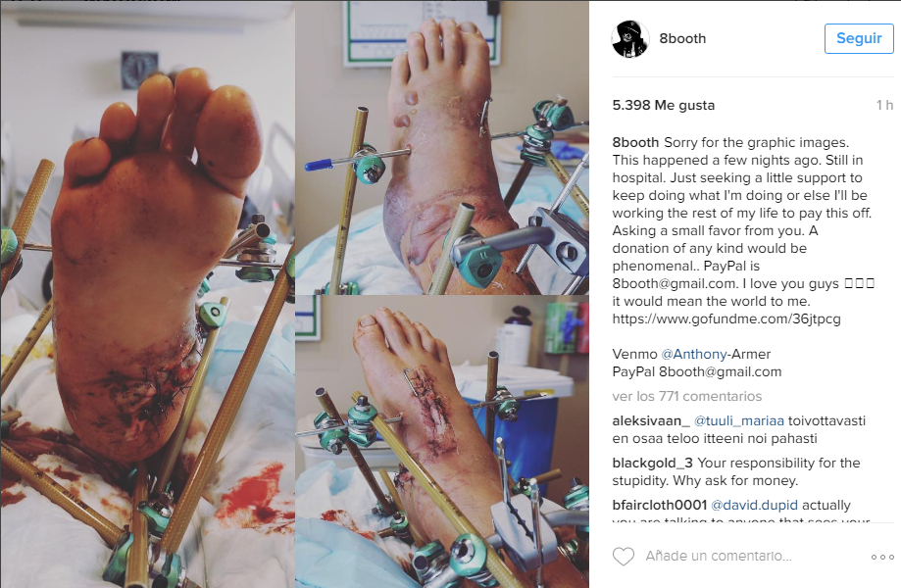Screen dimensions: 901x588
Task: Like the post with the heart icon
Action: pos(624,557)
